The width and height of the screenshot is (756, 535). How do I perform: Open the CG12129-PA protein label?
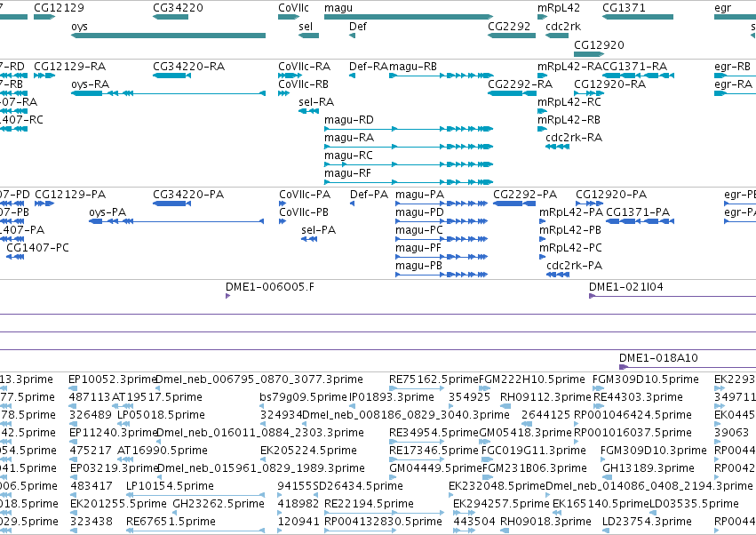[x=70, y=195]
